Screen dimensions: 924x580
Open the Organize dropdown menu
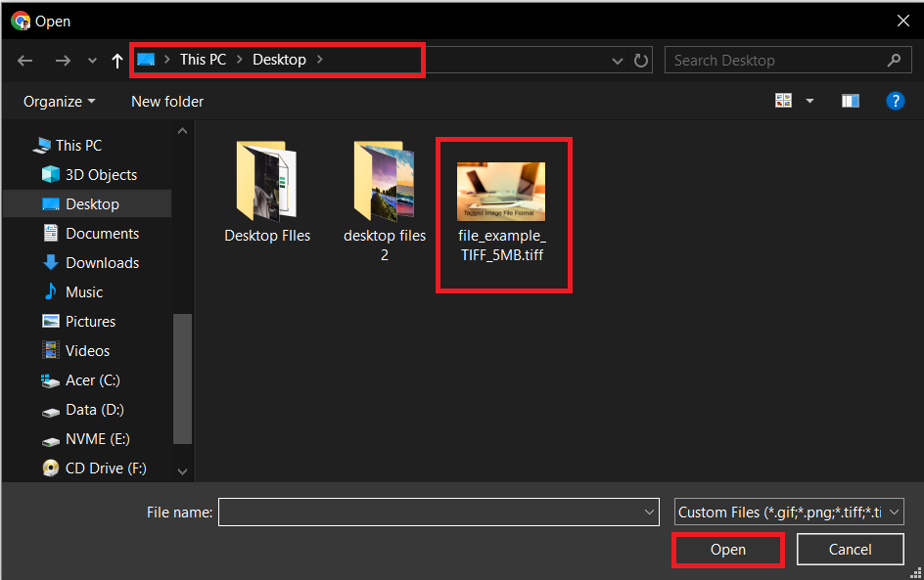point(59,101)
